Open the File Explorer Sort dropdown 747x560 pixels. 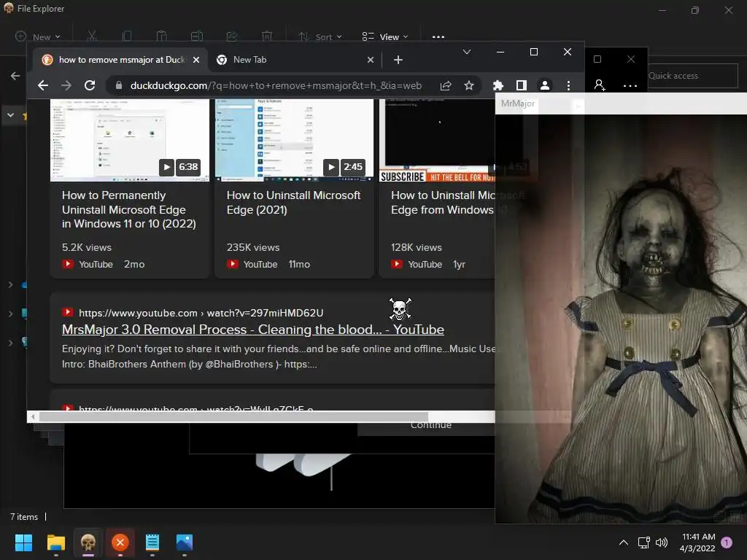tap(320, 36)
